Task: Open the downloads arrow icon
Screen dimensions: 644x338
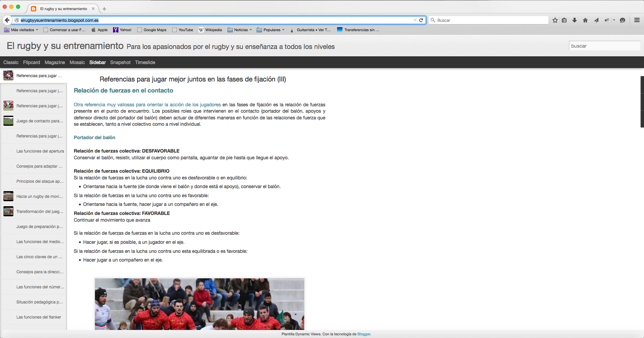Action: coord(575,20)
